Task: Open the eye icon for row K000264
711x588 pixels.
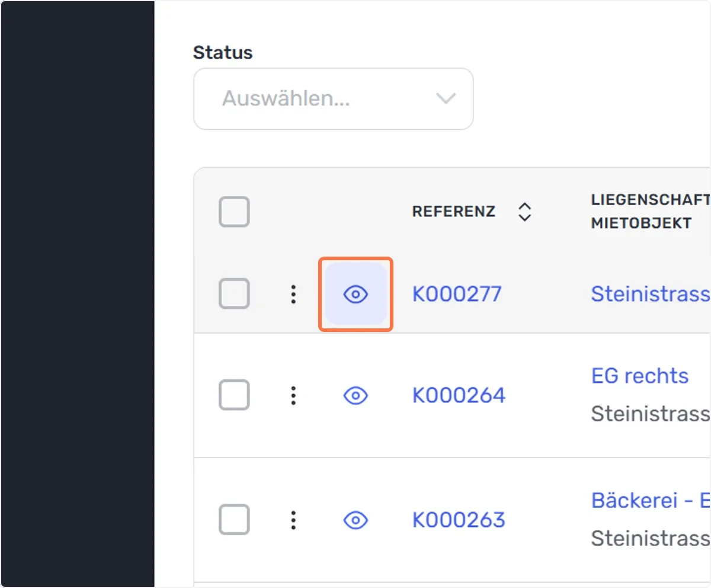Action: (x=355, y=395)
